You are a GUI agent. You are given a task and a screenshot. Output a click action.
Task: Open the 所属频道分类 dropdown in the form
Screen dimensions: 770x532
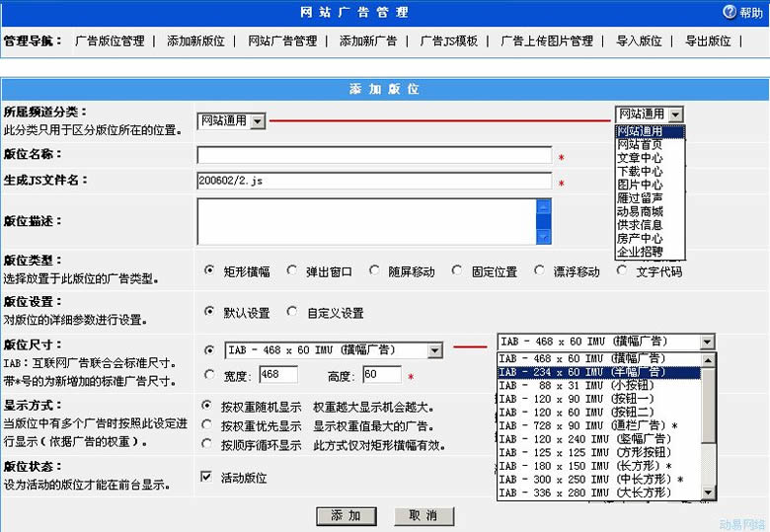click(x=231, y=120)
